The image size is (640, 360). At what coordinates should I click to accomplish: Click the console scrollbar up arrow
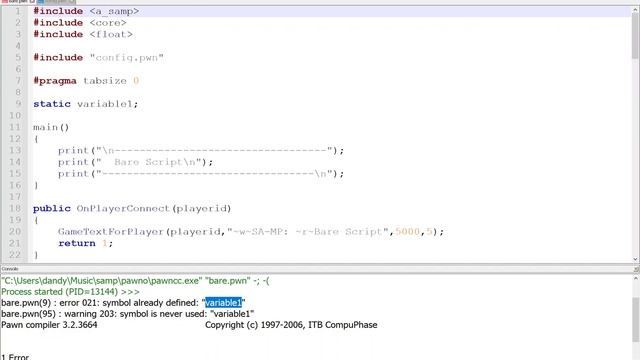coord(636,278)
